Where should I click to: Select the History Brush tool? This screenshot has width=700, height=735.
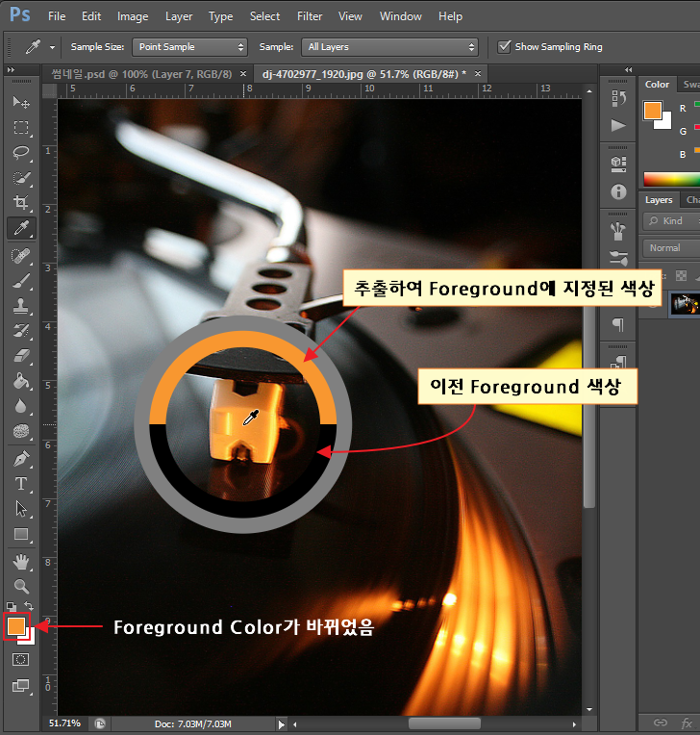pyautogui.click(x=20, y=331)
